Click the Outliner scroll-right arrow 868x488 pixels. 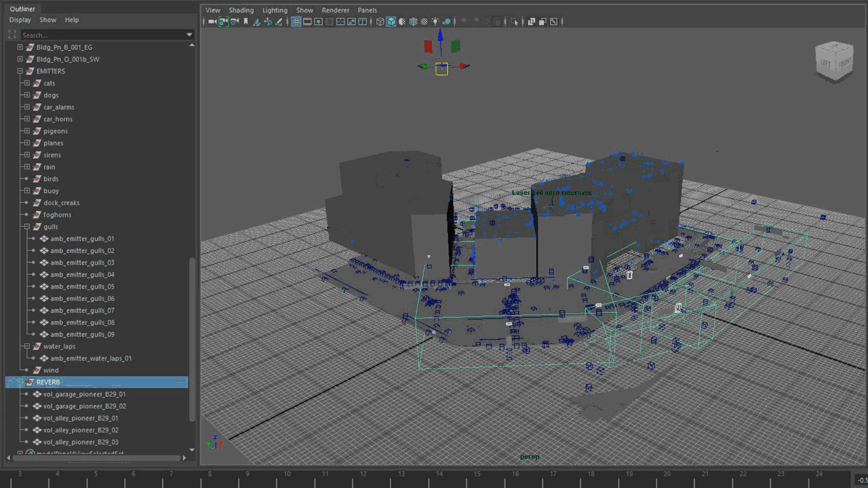[184, 458]
